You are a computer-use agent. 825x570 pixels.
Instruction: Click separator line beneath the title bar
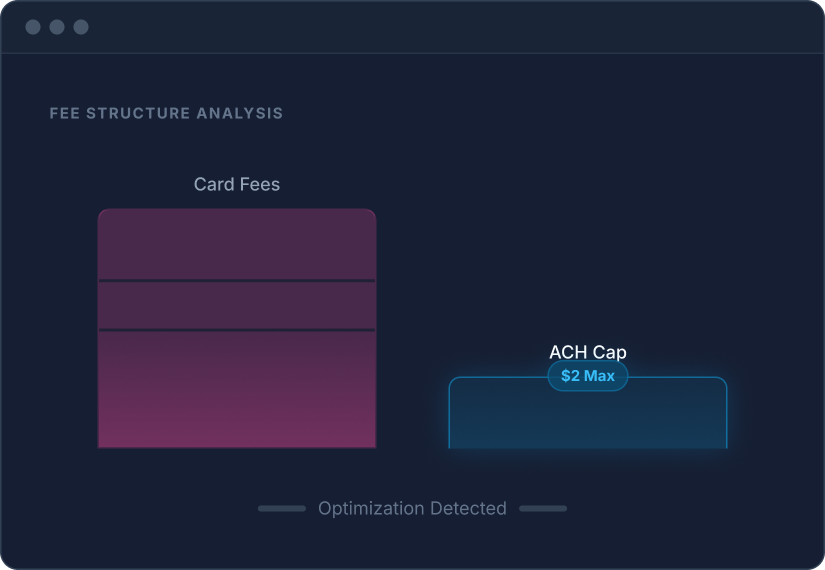point(412,53)
